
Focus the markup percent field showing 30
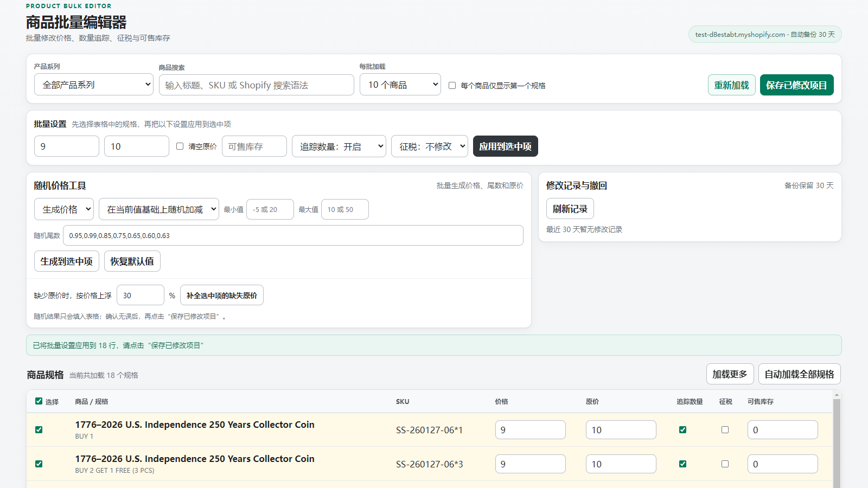point(141,296)
